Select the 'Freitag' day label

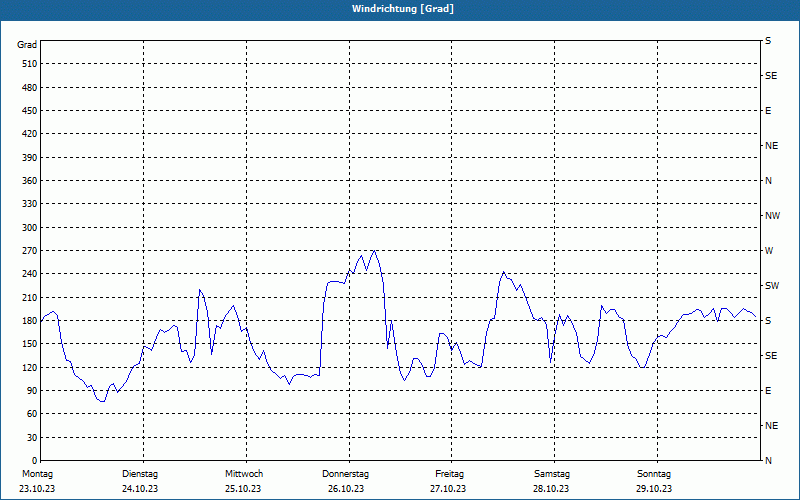[449, 474]
